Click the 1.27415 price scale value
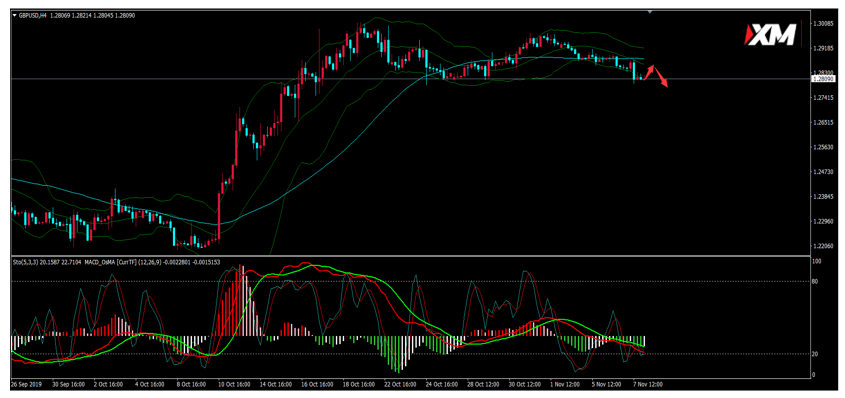845x398 pixels. (x=822, y=97)
